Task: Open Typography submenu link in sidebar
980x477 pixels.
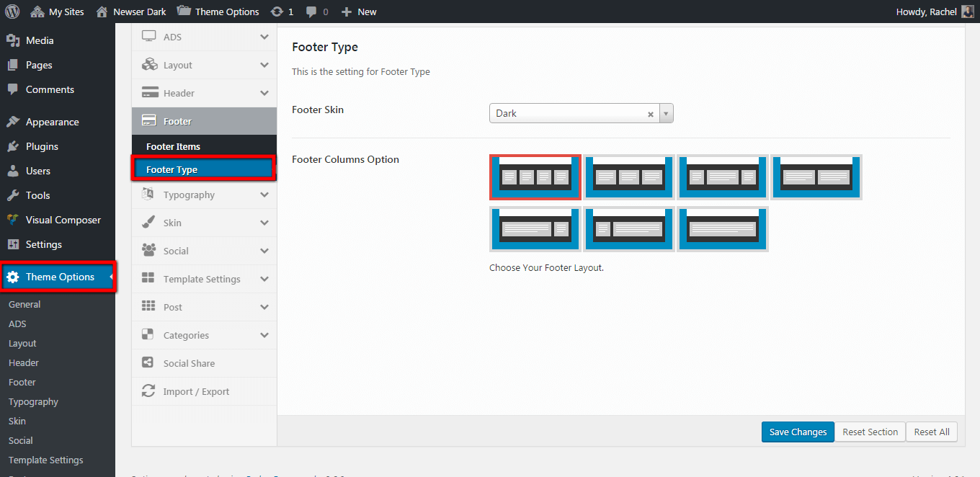Action: 33,401
